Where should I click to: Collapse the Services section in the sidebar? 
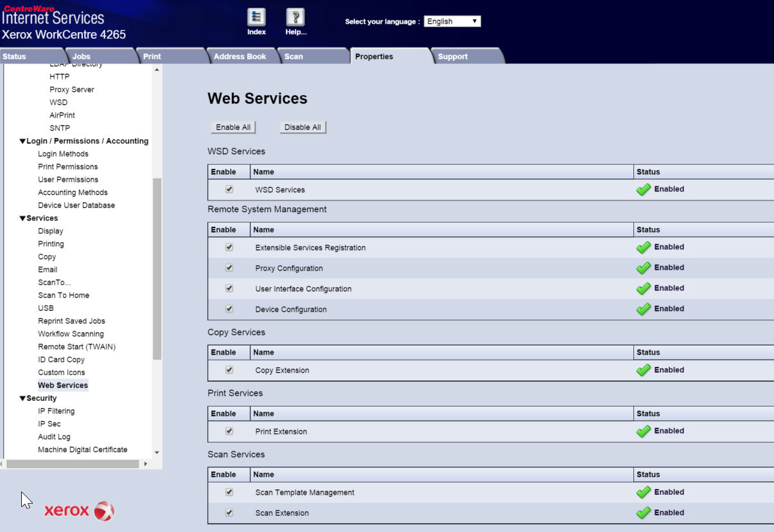(22, 218)
